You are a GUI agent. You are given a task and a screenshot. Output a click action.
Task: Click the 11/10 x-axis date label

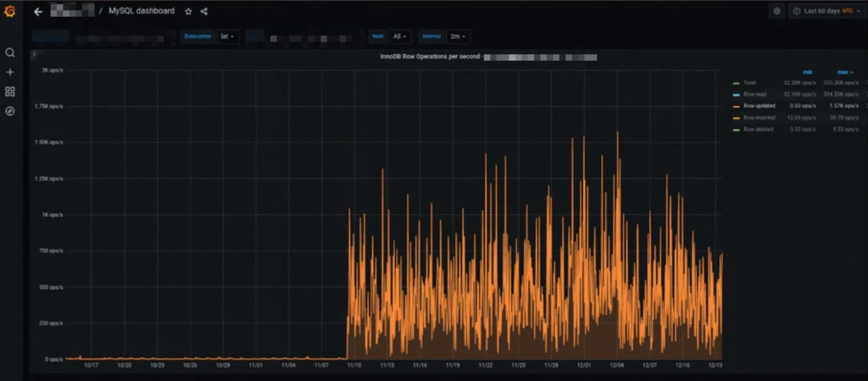coord(354,365)
